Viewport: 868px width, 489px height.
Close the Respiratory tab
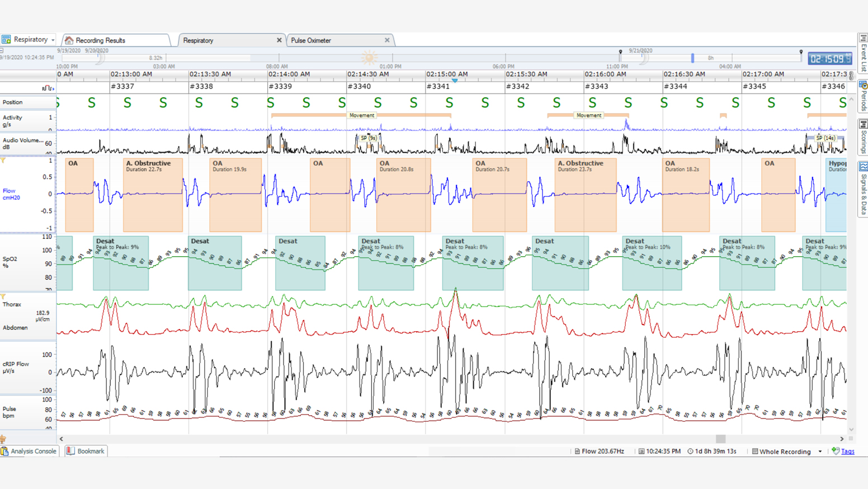(279, 40)
